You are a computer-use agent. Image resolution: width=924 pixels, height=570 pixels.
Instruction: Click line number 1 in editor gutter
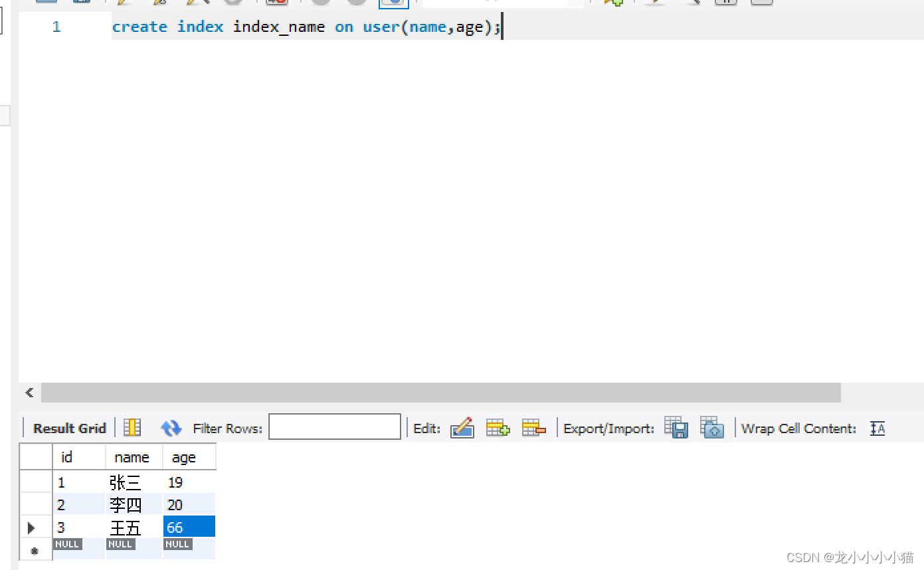[56, 27]
